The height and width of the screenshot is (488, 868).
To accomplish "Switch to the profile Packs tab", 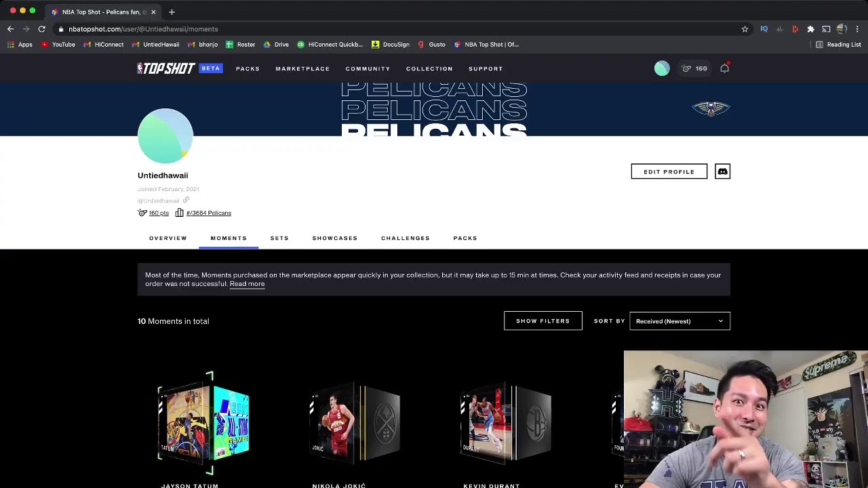I will pos(465,238).
